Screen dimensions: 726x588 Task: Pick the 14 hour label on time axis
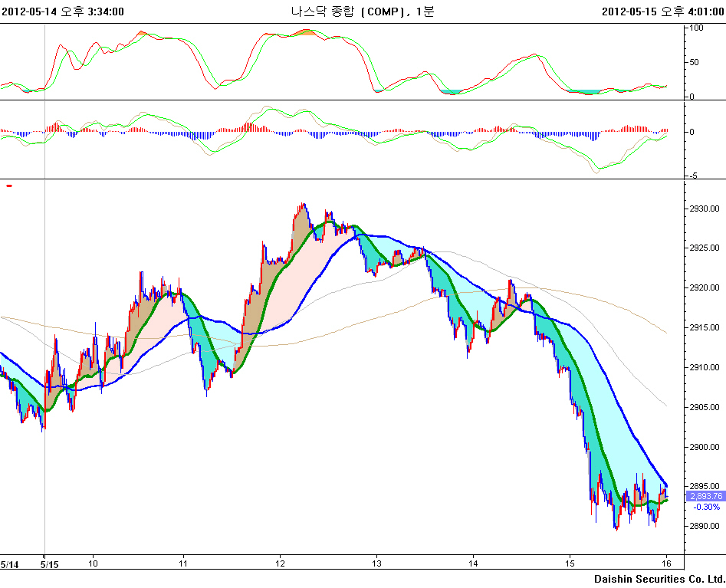click(473, 563)
